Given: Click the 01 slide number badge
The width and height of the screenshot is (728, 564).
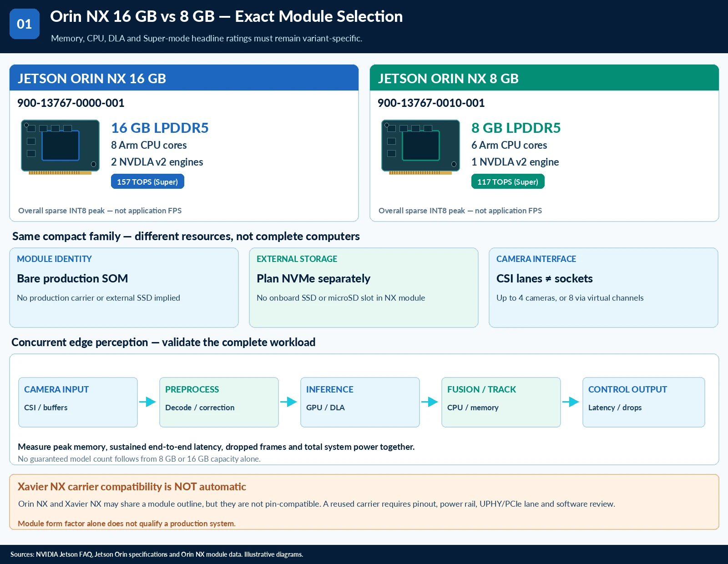Looking at the screenshot, I should point(25,24).
